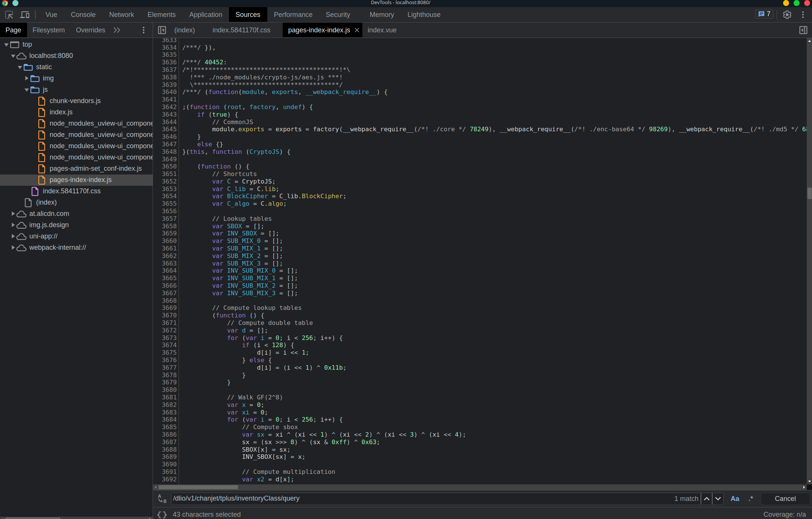Viewport: 812px width, 519px height.
Task: Click the Coverage: n/a status text
Action: coord(785,514)
